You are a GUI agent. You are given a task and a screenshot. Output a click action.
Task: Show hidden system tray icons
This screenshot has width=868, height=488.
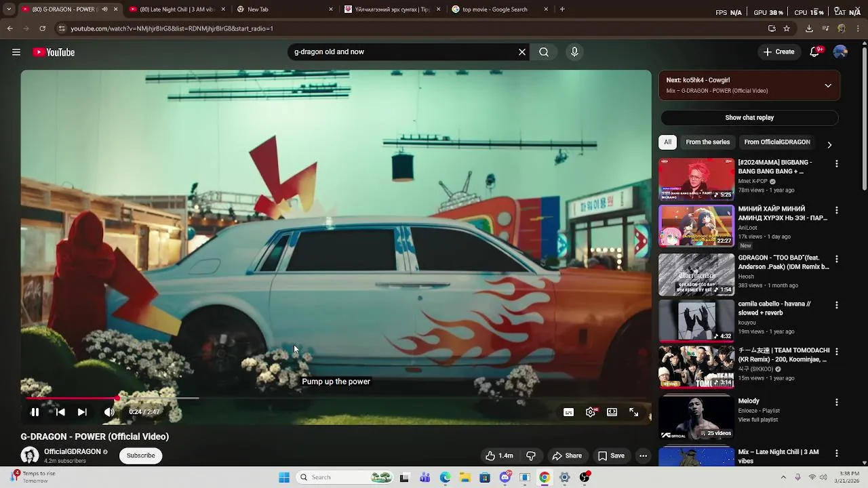783,478
